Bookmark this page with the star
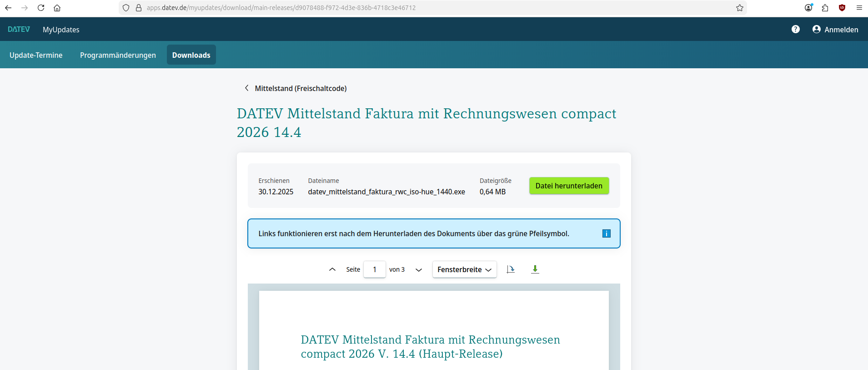 click(740, 8)
